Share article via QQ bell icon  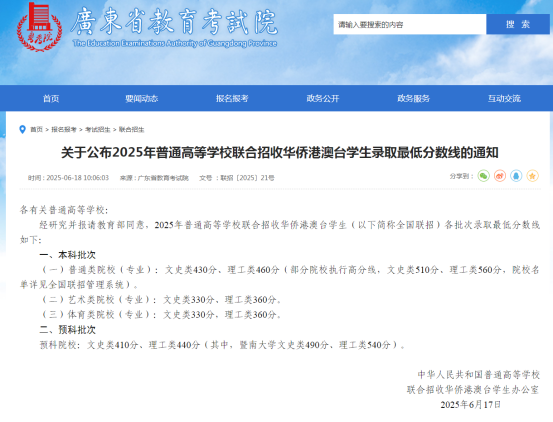tap(516, 176)
